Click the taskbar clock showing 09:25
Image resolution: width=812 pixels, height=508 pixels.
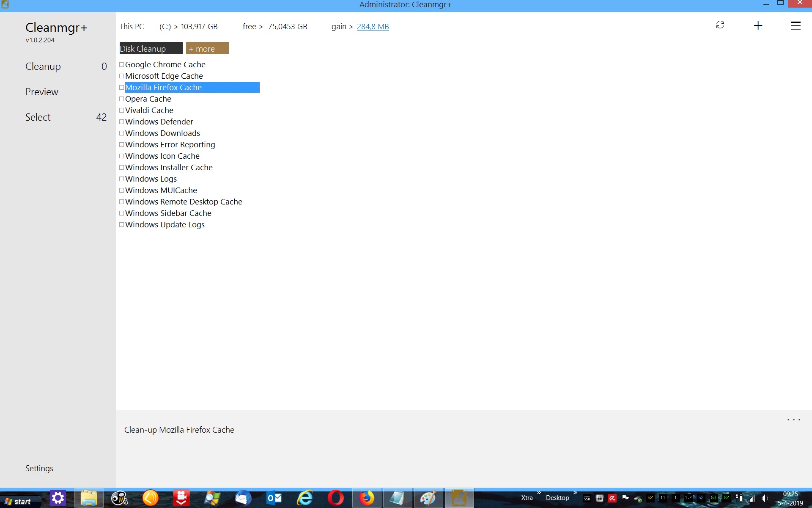point(790,494)
